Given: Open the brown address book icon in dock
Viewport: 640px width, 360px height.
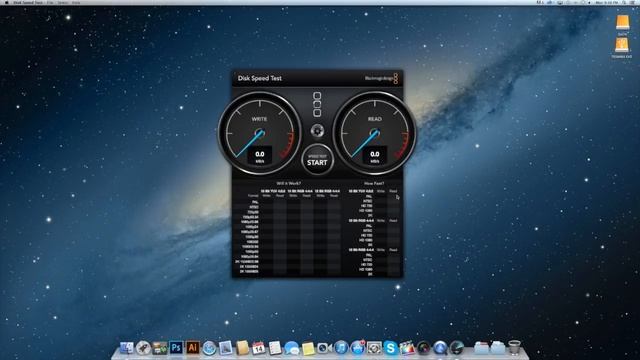Looking at the screenshot, I should tap(242, 348).
